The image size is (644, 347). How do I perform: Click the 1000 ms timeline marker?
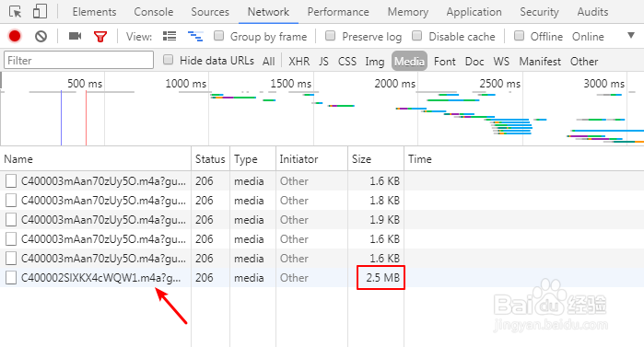pos(185,84)
